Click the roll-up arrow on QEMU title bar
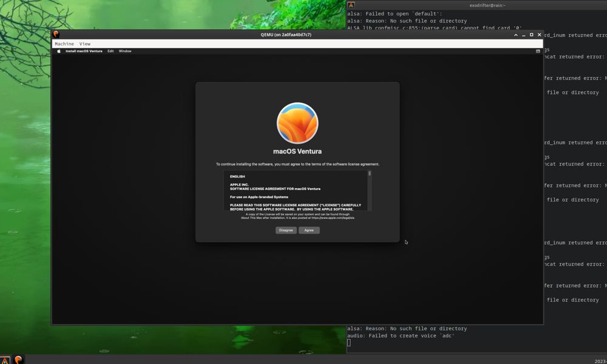Image resolution: width=607 pixels, height=364 pixels. point(515,35)
